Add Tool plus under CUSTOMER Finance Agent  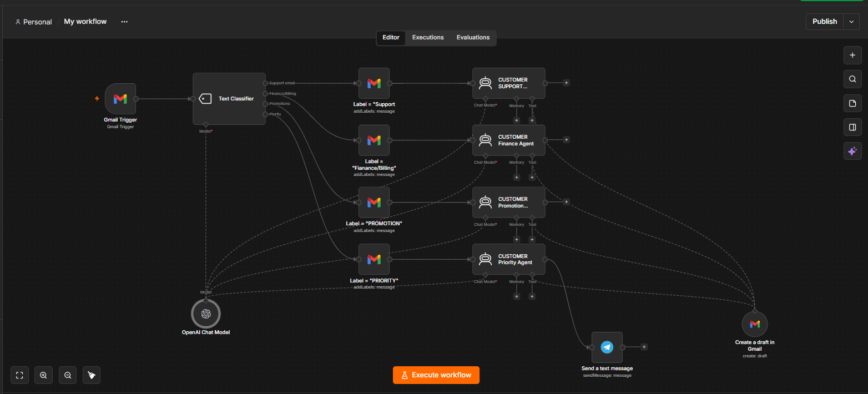pyautogui.click(x=532, y=178)
